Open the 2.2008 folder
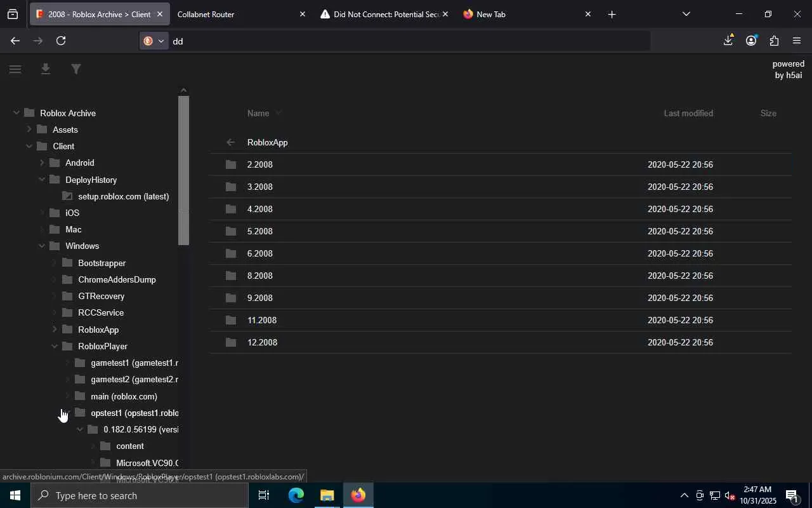Viewport: 812px width, 508px height. tap(500, 164)
